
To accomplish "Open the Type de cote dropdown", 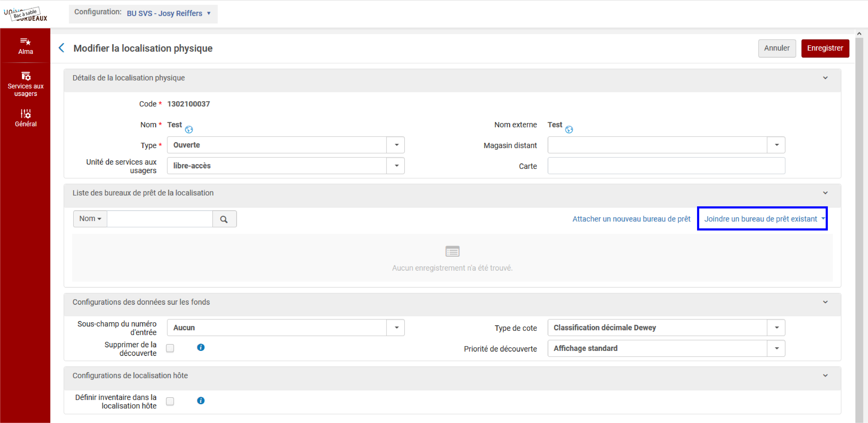I will click(666, 327).
